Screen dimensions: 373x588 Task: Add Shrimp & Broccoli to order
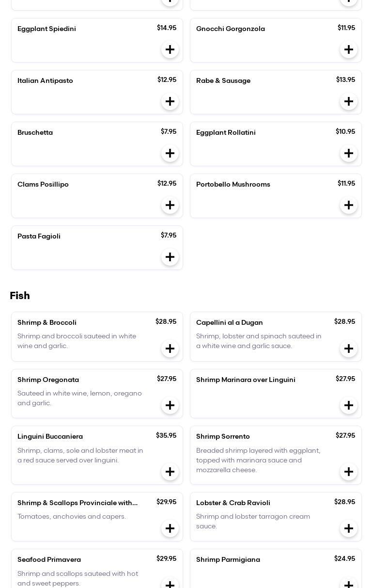170,349
